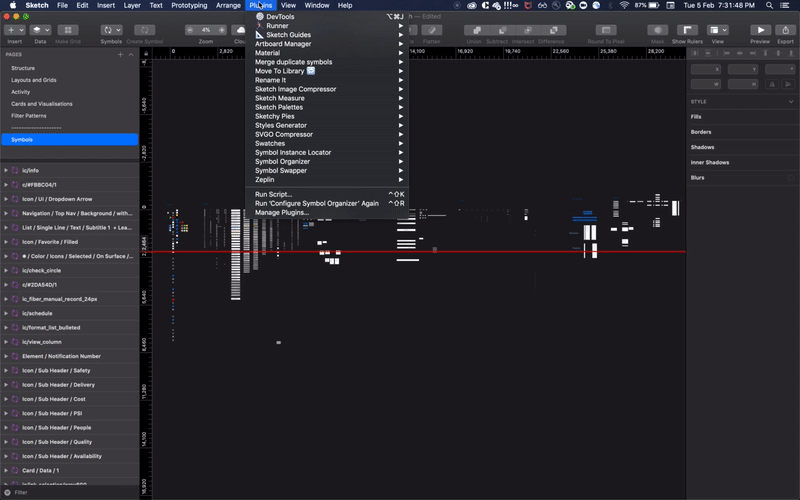Expand the Icon / Favorite / Filled layer
This screenshot has width=800, height=500.
[6, 242]
